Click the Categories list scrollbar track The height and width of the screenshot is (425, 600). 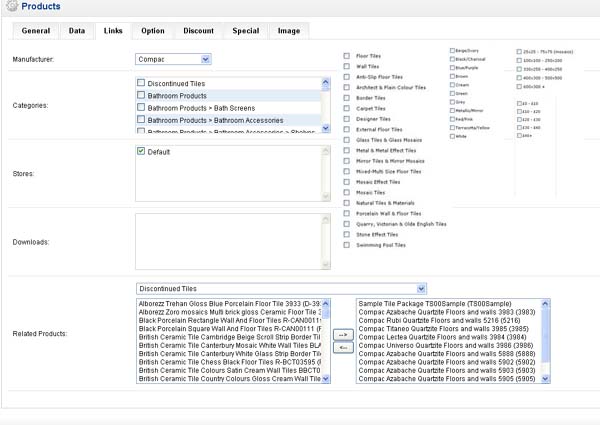coord(326,105)
